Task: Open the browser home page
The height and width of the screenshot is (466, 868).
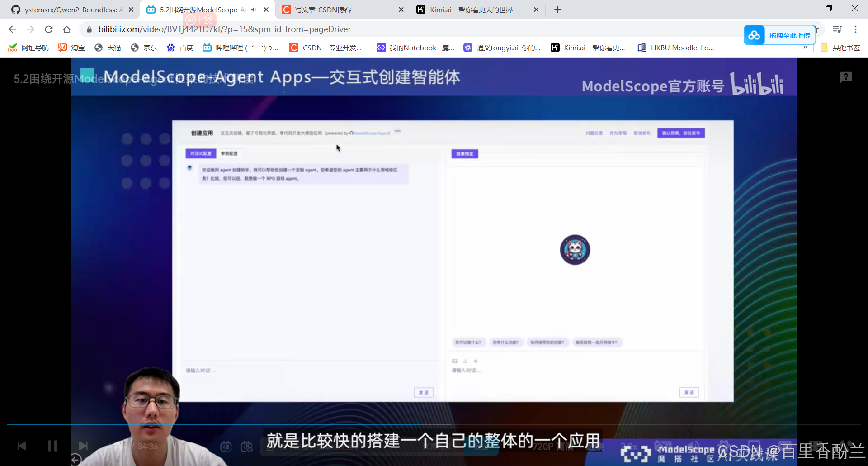Action: click(67, 29)
